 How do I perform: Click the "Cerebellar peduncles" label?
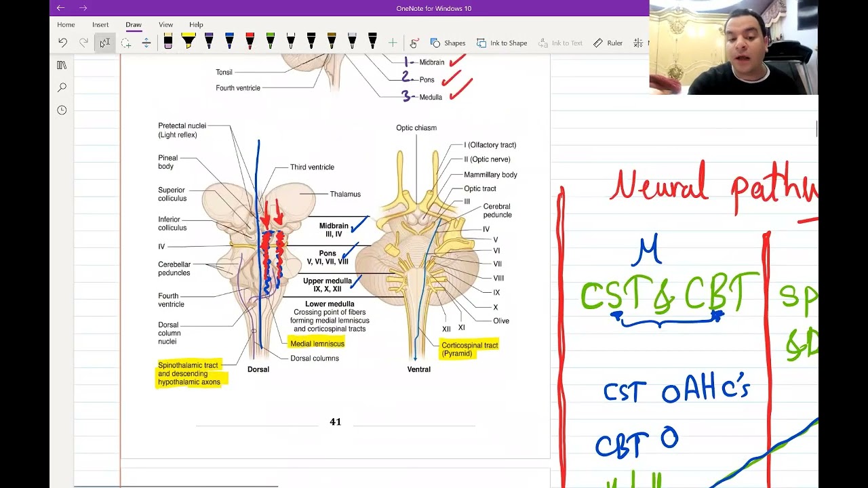tap(174, 268)
